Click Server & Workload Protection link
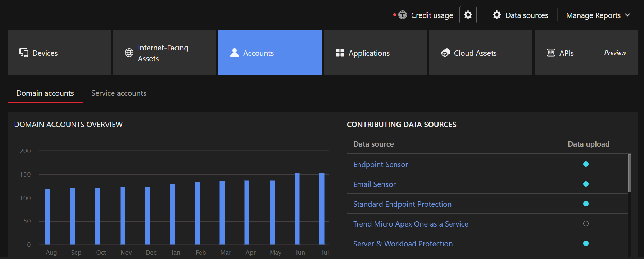The width and height of the screenshot is (644, 259). coord(403,244)
